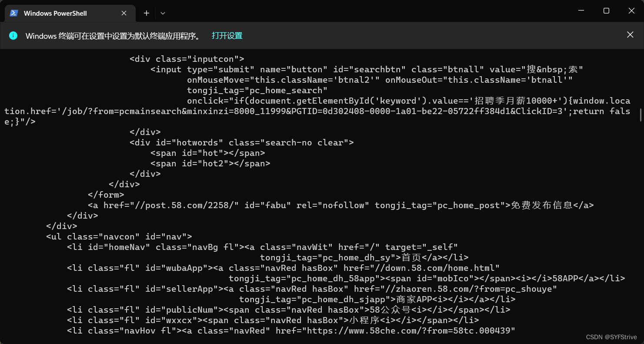Minimize the terminal window
Screen dimensions: 644x344
point(581,11)
